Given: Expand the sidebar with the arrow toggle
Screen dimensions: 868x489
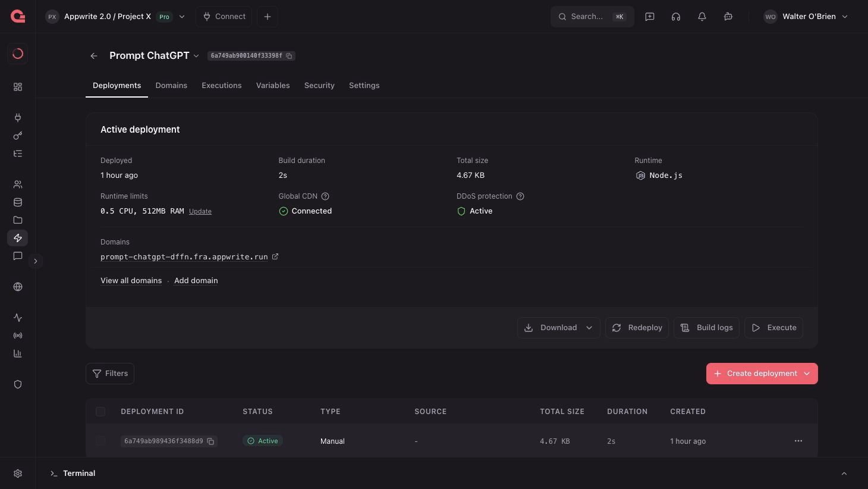Looking at the screenshot, I should pos(36,261).
